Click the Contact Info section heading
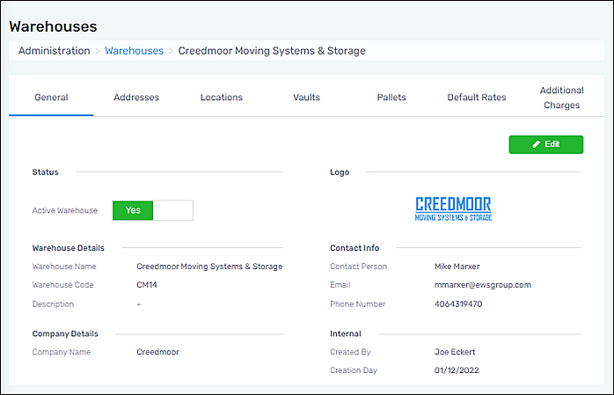Image resolution: width=614 pixels, height=395 pixels. pyautogui.click(x=354, y=248)
